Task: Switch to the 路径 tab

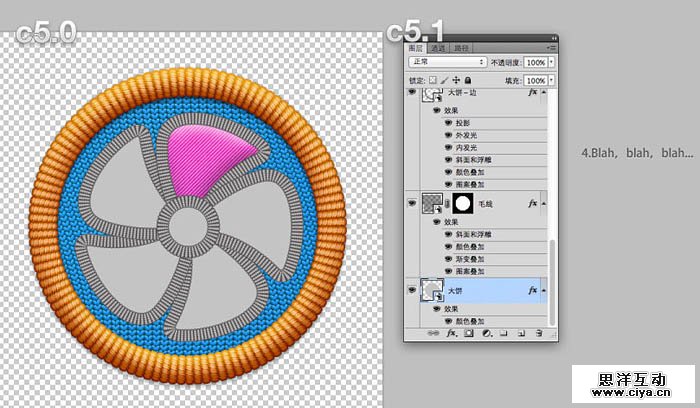Action: [x=461, y=48]
